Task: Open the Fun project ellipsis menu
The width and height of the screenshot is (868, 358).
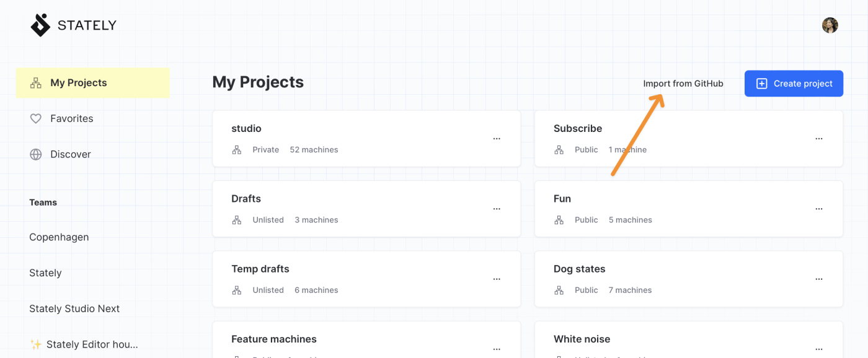Action: click(x=819, y=209)
